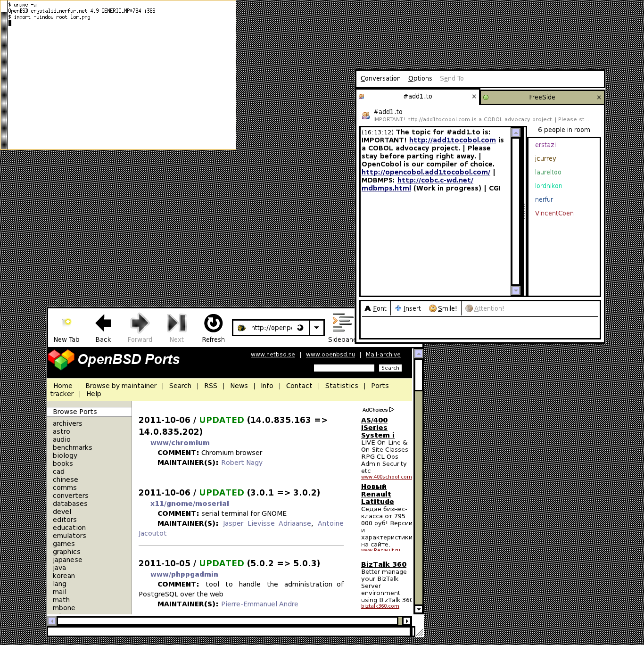
Task: Click the www.openbsd.nu header link
Action: coord(330,355)
